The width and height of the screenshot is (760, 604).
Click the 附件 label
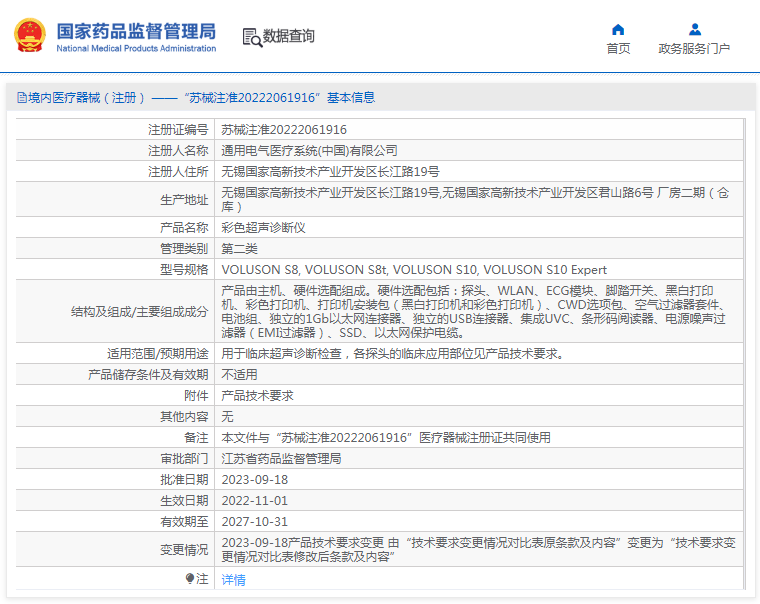196,396
